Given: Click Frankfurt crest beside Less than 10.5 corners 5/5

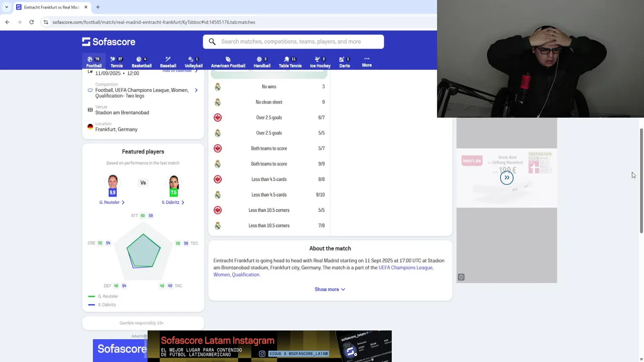Looking at the screenshot, I should 218,210.
